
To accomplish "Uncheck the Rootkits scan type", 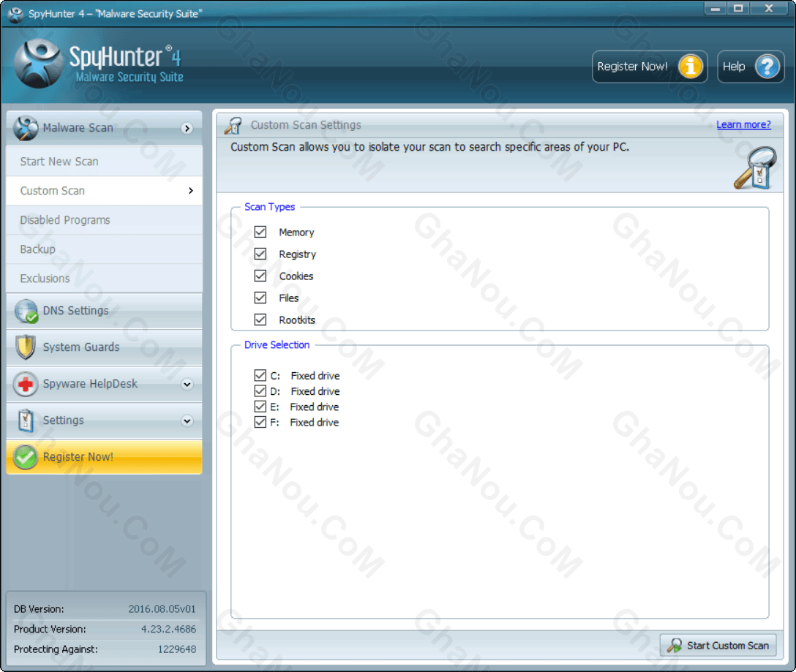I will coord(260,320).
